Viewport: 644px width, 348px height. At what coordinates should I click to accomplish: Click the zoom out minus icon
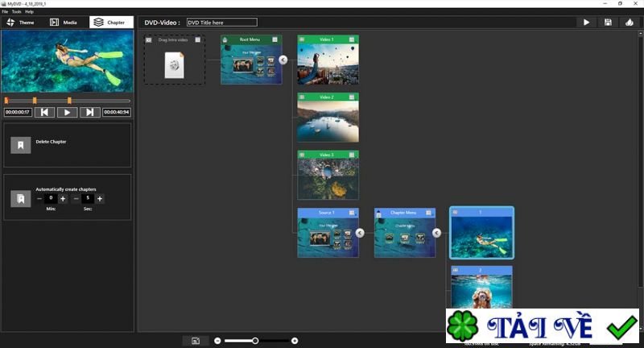coord(217,341)
